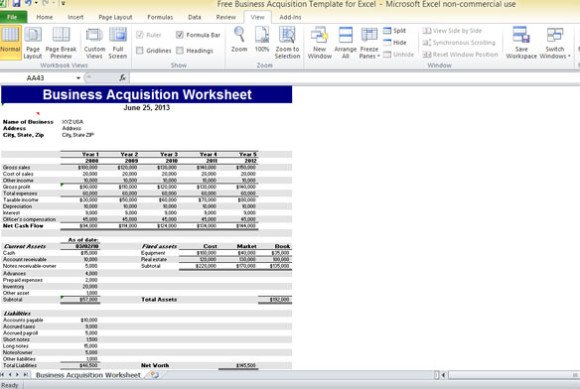Click View Side by Side
Screen dimensions: 580x389
452,31
